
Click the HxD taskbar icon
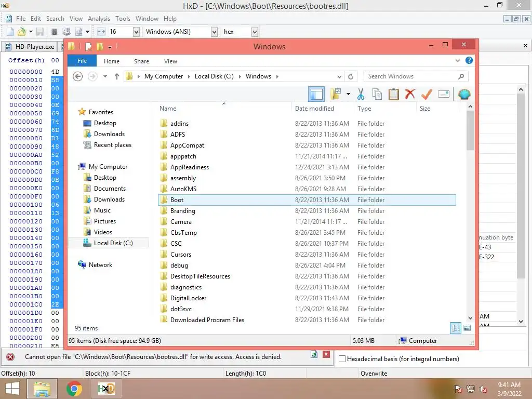click(x=106, y=389)
